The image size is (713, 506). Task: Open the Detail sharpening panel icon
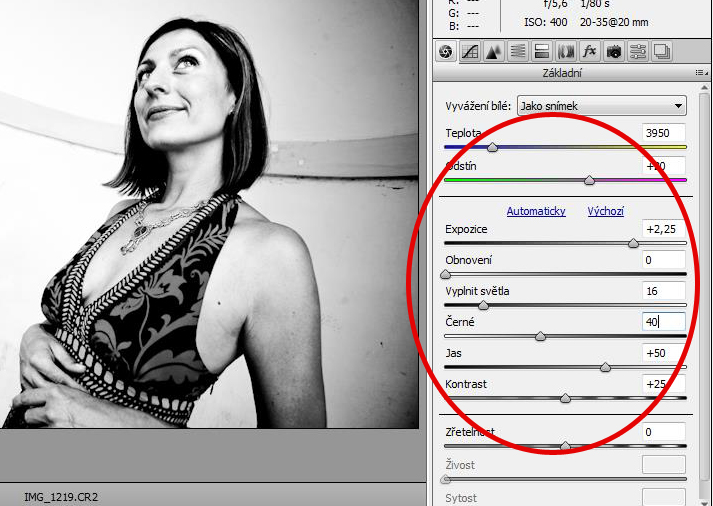coord(494,52)
